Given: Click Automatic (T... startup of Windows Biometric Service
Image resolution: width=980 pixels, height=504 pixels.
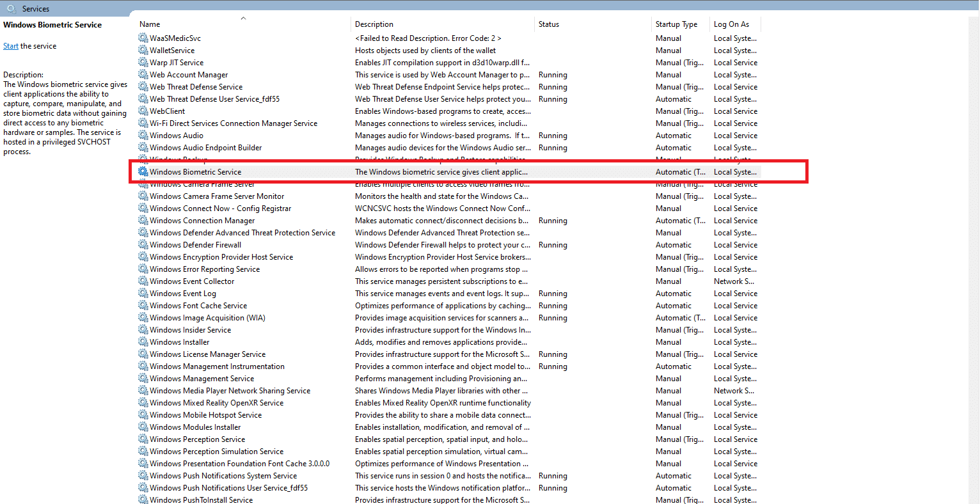Looking at the screenshot, I should [x=681, y=172].
